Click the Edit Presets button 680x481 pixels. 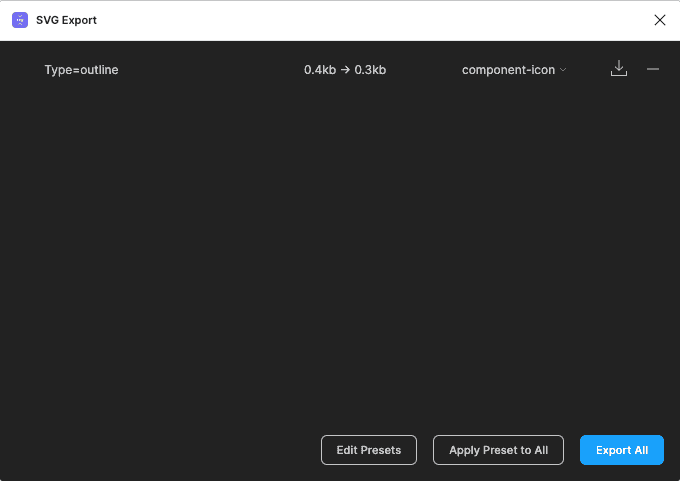pos(369,450)
